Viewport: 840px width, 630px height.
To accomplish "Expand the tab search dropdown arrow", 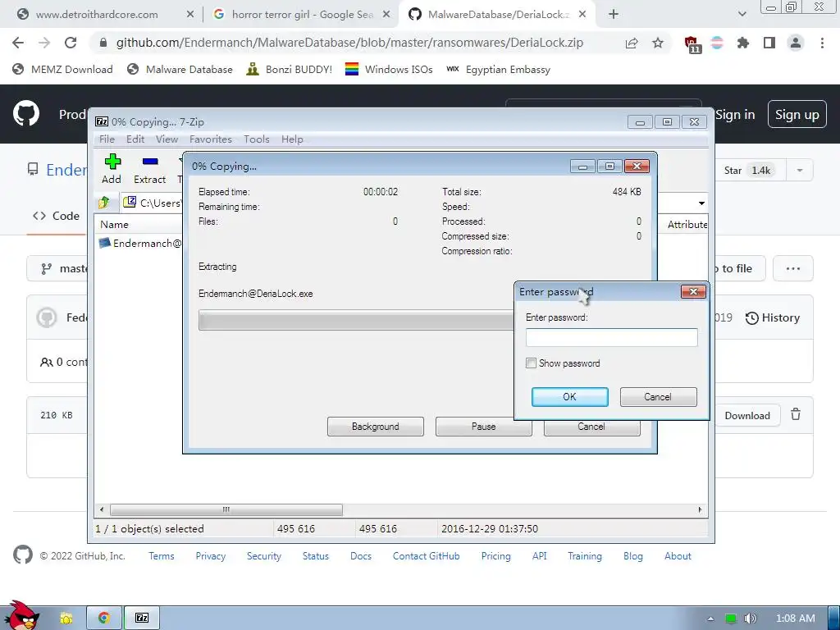I will coord(742,15).
